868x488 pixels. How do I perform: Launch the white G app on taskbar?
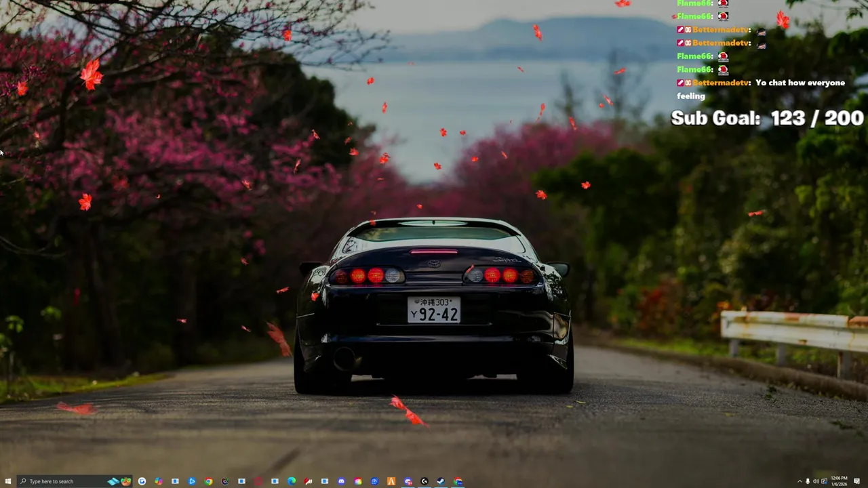(x=142, y=481)
